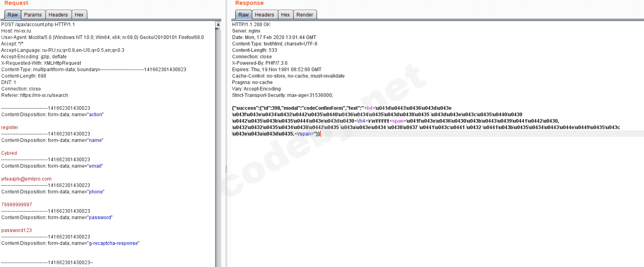Open the Request Hex tab

click(79, 15)
